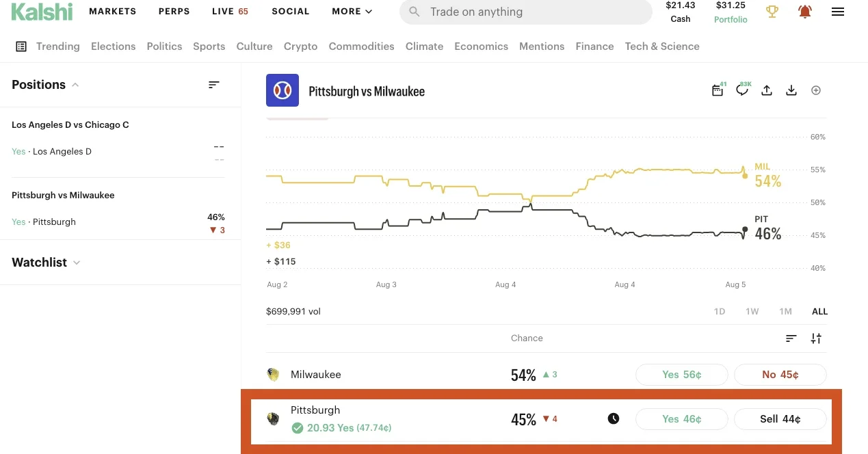
Task: Click the list icon left of Trending
Action: click(x=21, y=46)
